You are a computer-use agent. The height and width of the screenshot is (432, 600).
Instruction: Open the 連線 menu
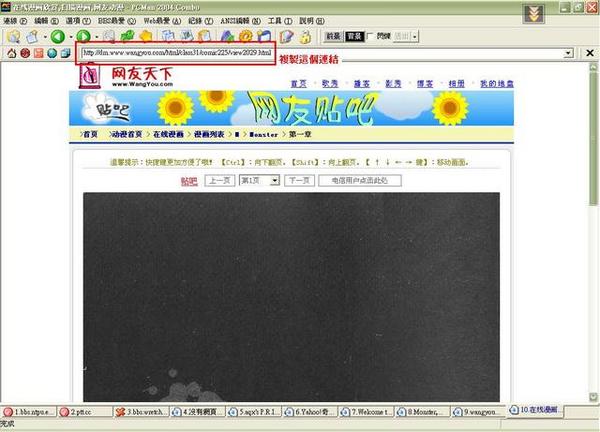click(x=15, y=21)
